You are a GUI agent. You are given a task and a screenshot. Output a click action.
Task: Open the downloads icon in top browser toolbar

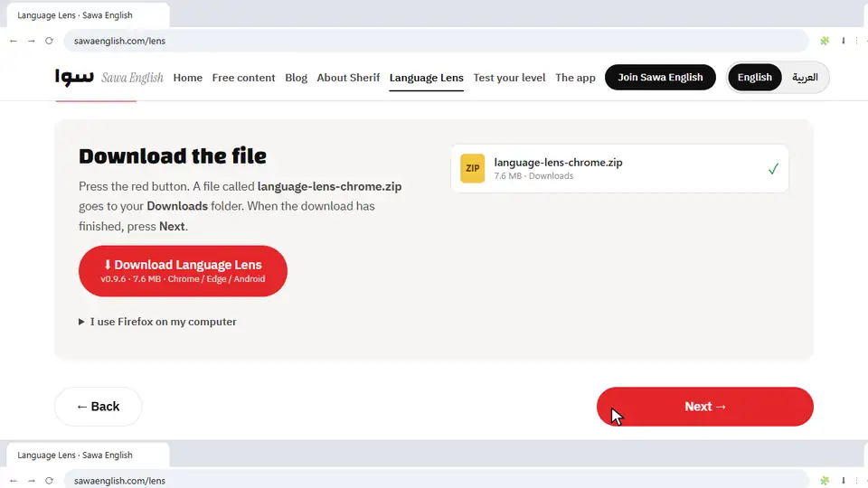point(843,41)
